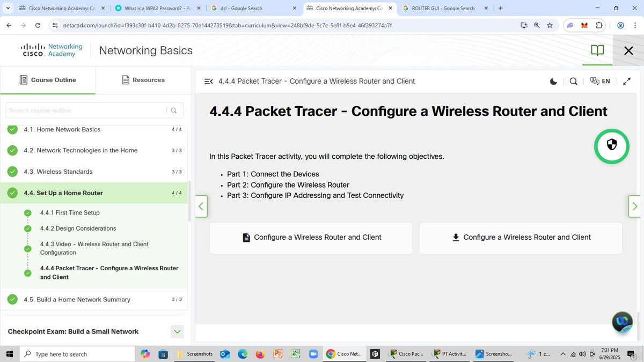Screen dimensions: 644x362
Task: Open the purple ghost extension icon
Action: [x=570, y=25]
